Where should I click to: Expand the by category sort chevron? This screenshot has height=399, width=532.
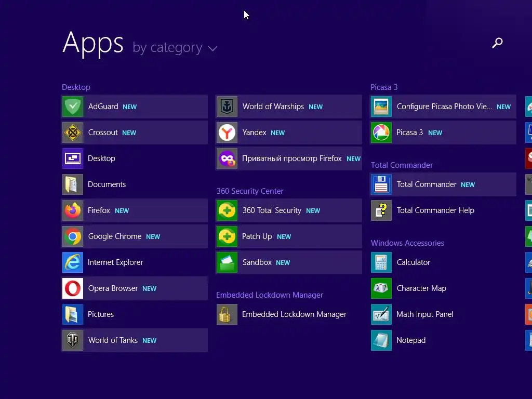[212, 48]
